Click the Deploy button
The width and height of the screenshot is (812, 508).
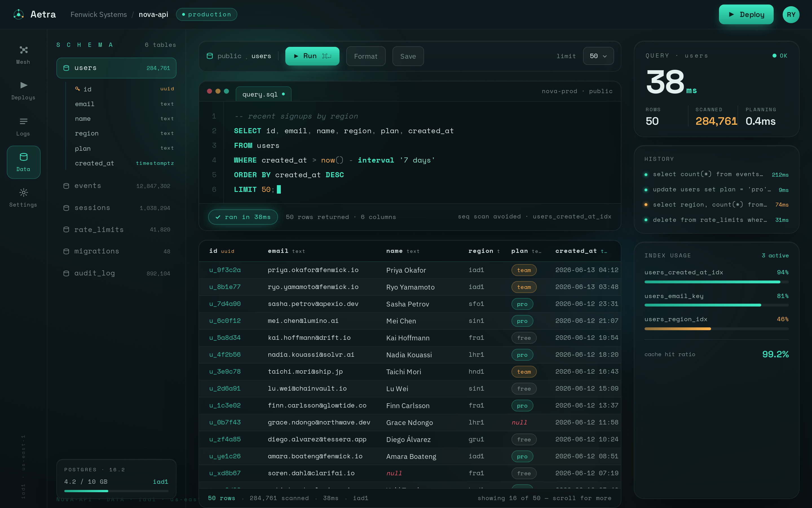746,14
